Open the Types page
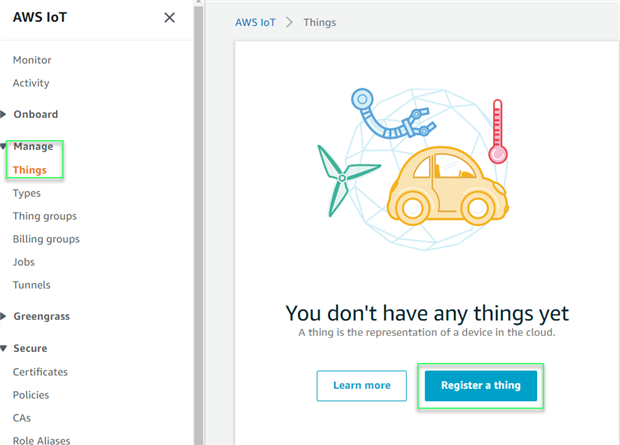This screenshot has height=445, width=620. coord(27,193)
